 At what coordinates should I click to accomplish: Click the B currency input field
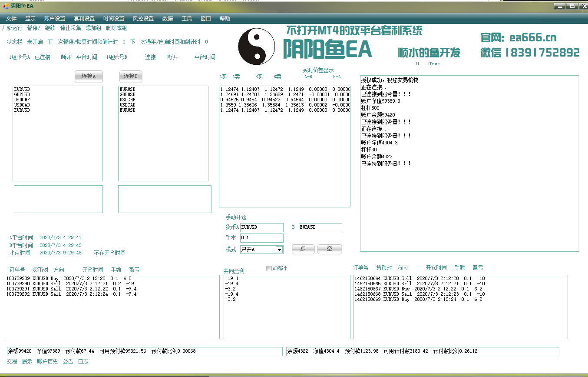coord(320,227)
